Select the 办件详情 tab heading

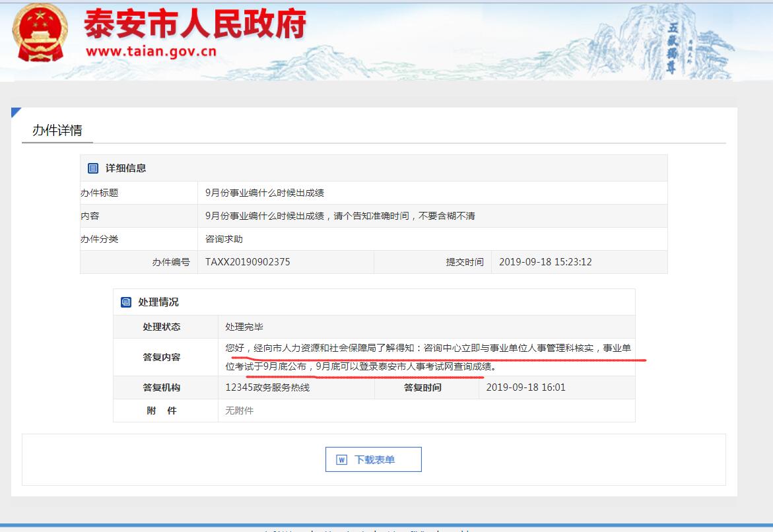click(x=57, y=130)
